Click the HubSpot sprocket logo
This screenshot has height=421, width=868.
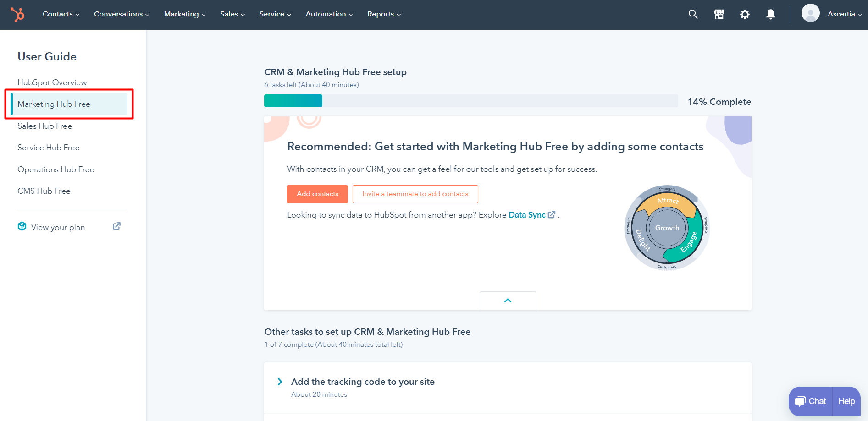click(17, 14)
